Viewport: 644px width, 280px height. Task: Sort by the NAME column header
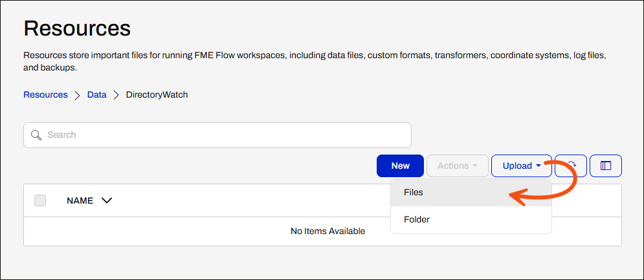(80, 200)
